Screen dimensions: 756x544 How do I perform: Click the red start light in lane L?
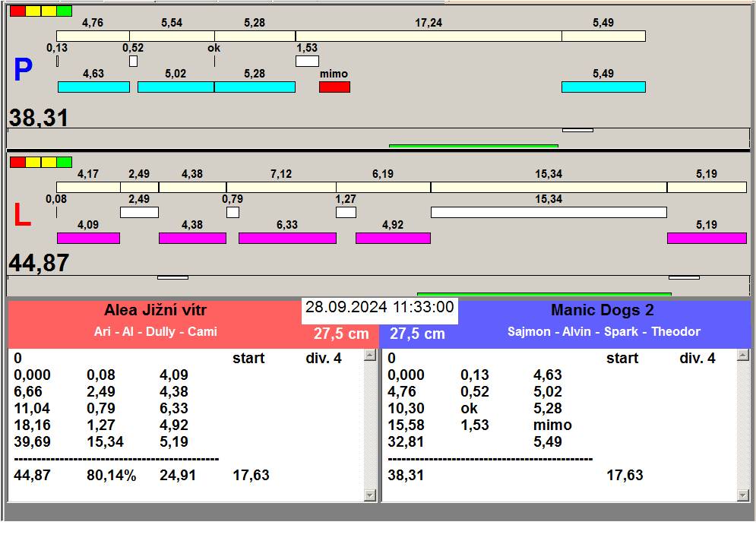coord(17,162)
